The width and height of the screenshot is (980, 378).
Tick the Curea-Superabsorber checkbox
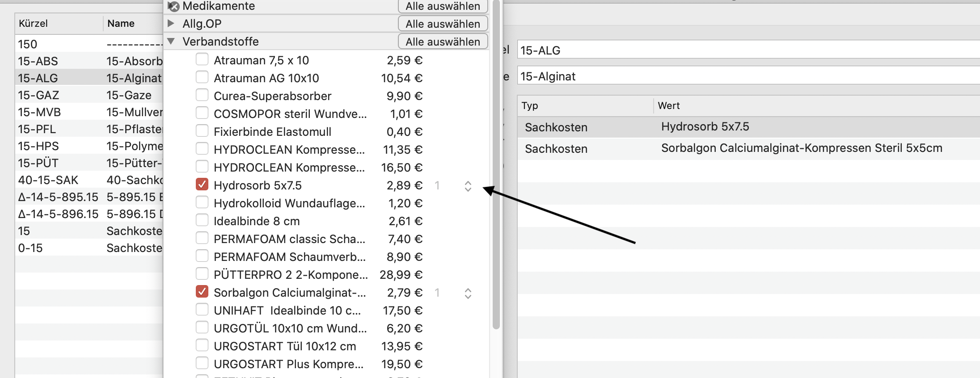pyautogui.click(x=202, y=95)
